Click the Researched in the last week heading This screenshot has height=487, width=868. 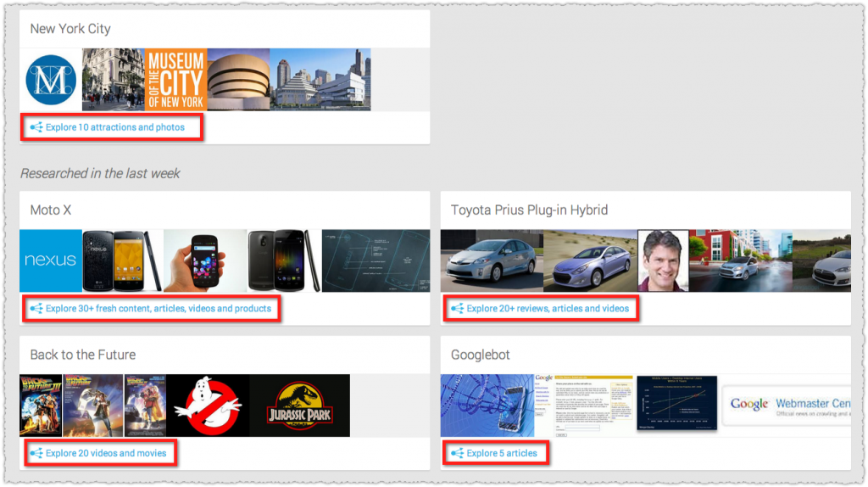point(100,173)
